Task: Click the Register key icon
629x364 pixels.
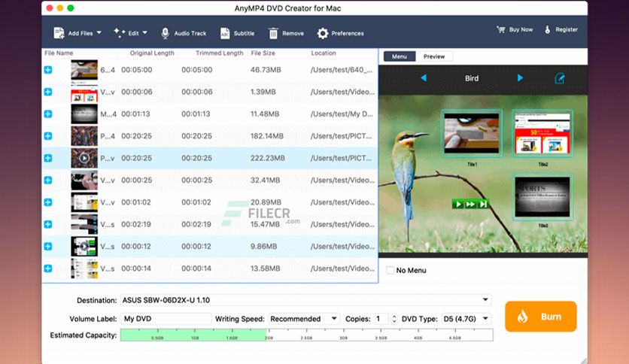Action: point(548,29)
